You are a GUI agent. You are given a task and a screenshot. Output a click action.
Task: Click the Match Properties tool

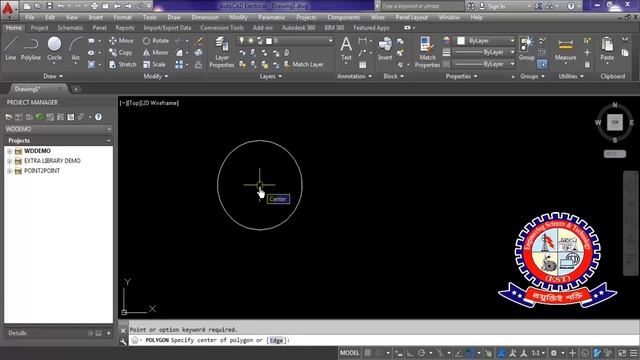[427, 52]
